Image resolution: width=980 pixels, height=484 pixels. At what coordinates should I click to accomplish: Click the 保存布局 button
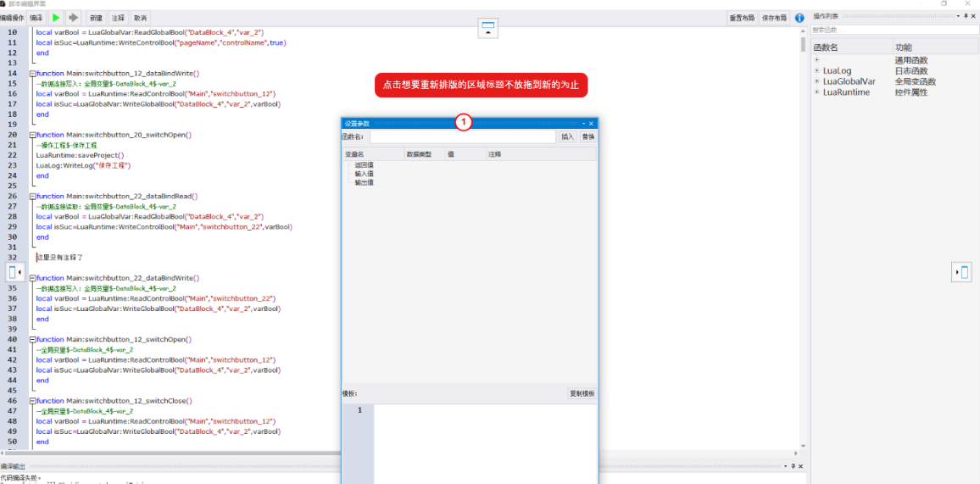774,18
